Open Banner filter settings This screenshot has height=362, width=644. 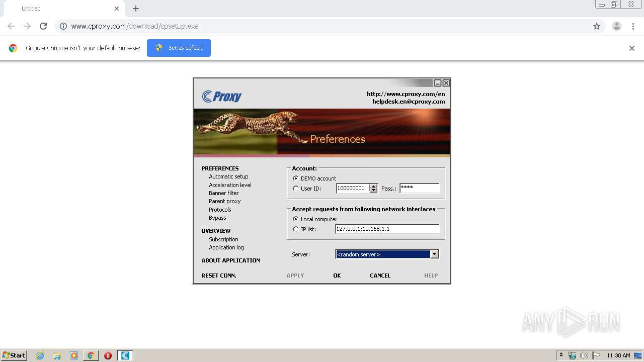tap(224, 193)
